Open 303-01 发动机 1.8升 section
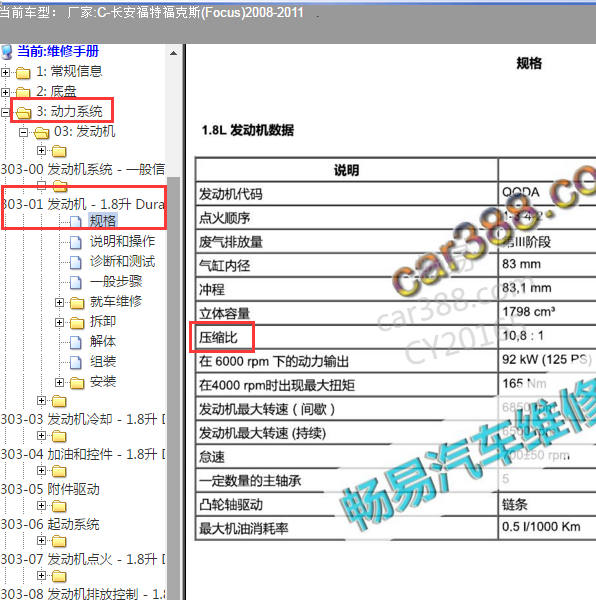Viewport: 596px width, 600px height. [x=83, y=204]
